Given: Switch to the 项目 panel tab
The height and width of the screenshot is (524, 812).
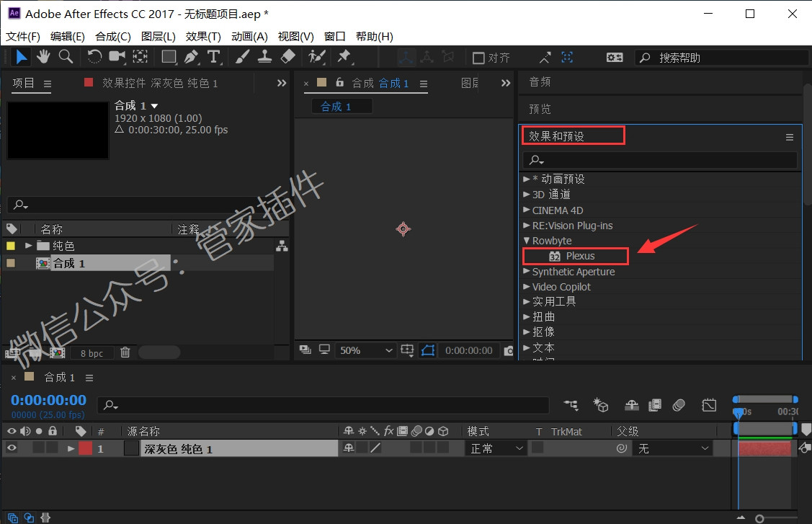Looking at the screenshot, I should pos(23,83).
